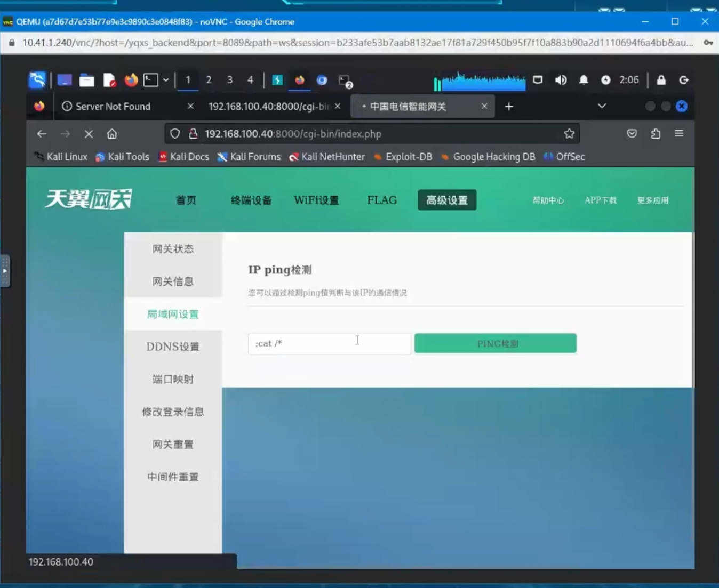Select DDNS设置 in the sidebar
Viewport: 719px width, 588px height.
coord(173,347)
